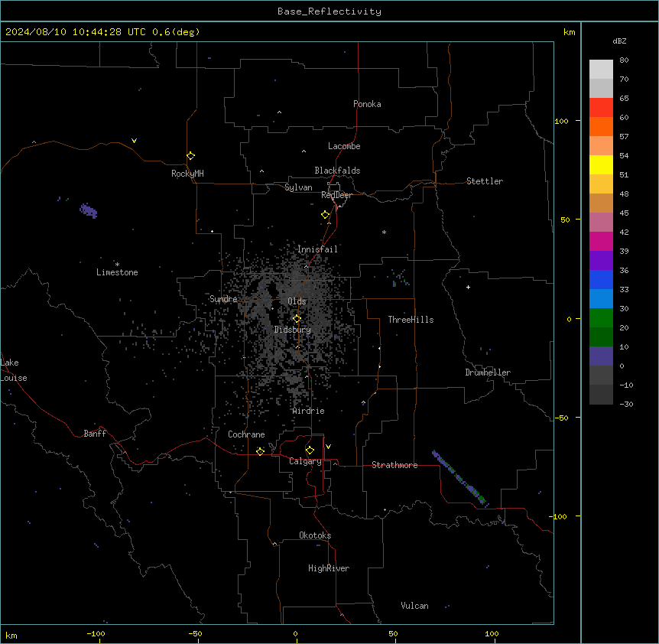Click the km unit label at bottom left
659x644 pixels.
coord(11,636)
